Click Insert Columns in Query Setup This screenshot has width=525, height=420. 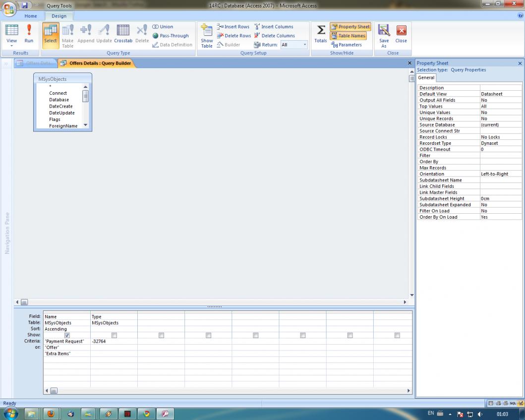[x=274, y=26]
